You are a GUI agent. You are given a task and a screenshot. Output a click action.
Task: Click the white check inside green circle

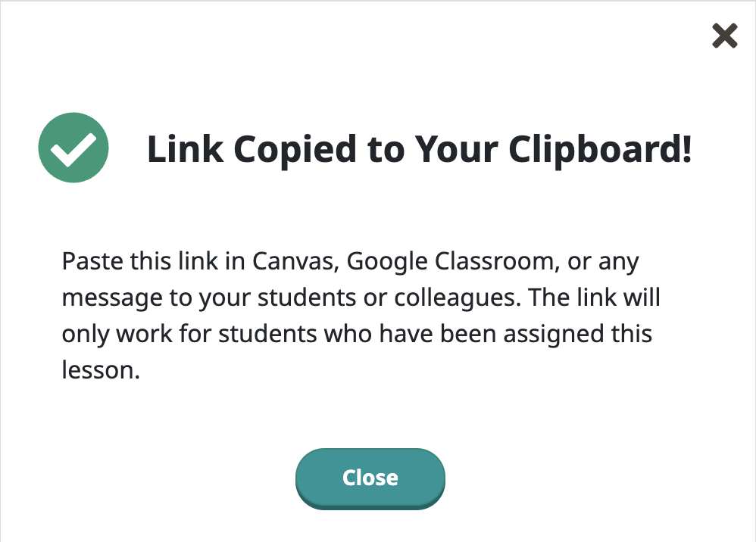(73, 148)
